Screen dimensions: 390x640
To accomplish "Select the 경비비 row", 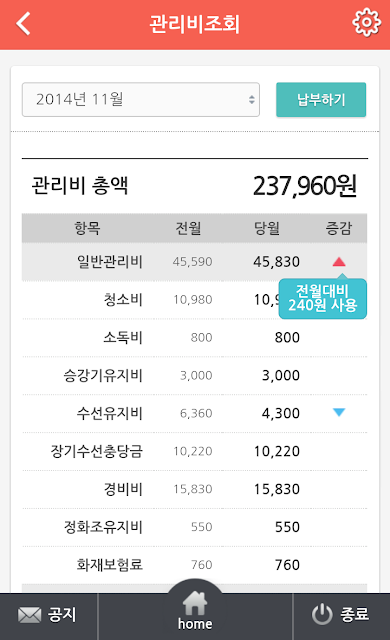I will tap(195, 489).
